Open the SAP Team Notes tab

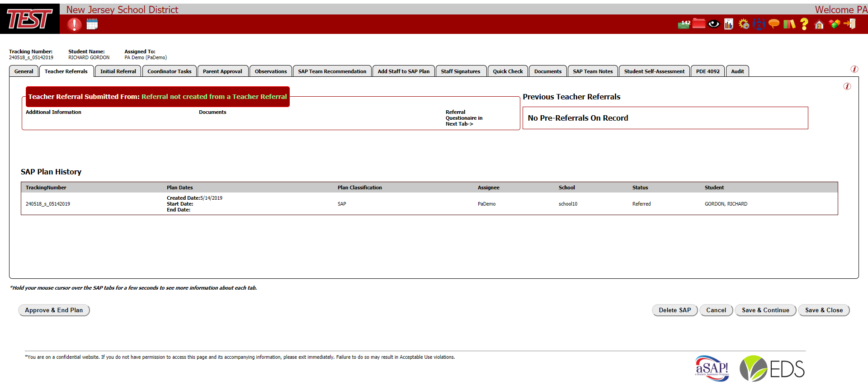coord(593,71)
